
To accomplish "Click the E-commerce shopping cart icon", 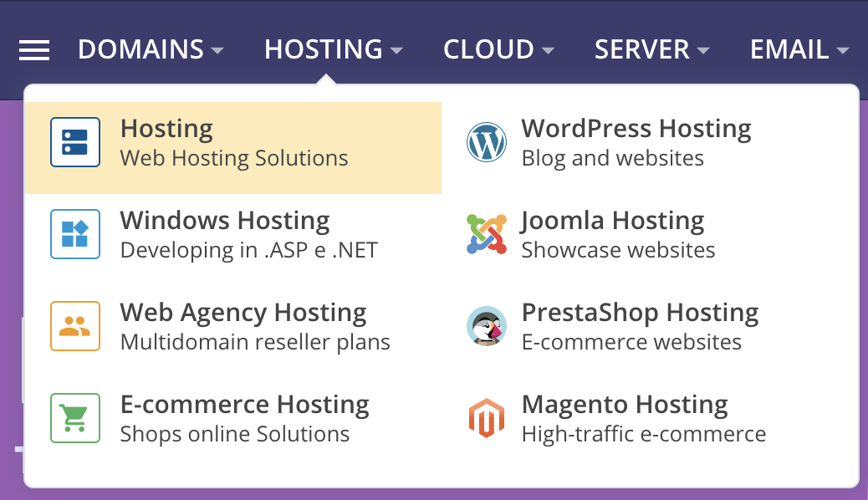I will [x=75, y=418].
